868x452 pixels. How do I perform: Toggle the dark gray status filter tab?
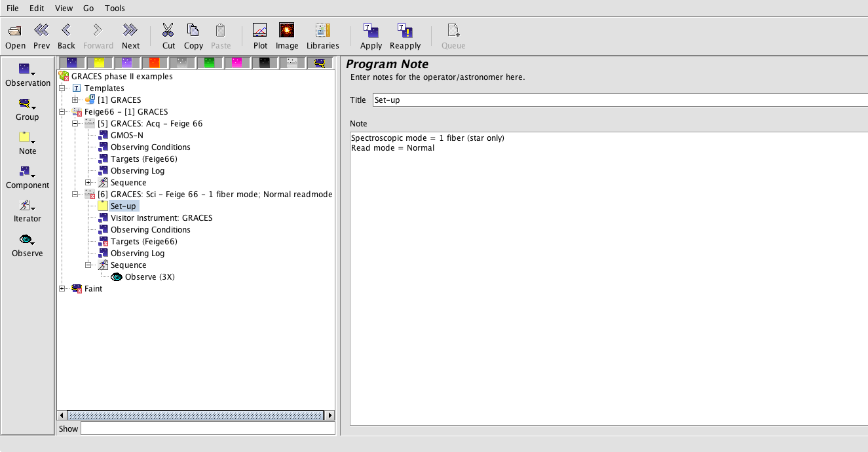pos(181,63)
